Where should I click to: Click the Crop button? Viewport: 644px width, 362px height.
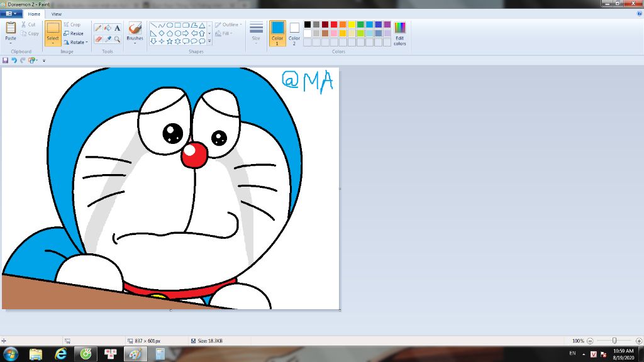pyautogui.click(x=72, y=25)
